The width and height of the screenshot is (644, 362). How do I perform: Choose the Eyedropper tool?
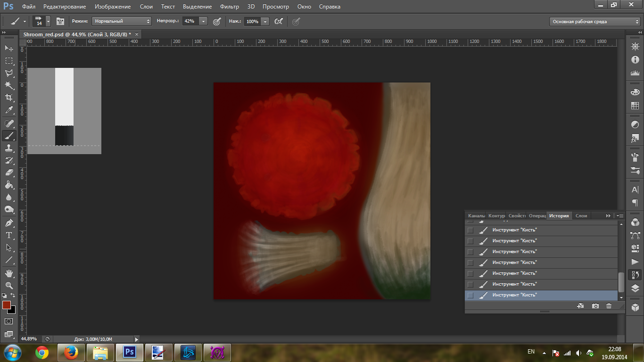coord(9,110)
